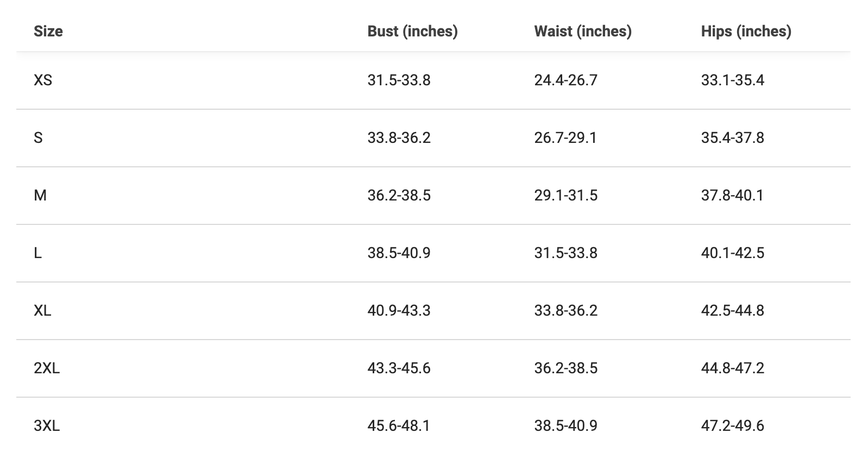Screen dimensions: 868x464
Task: Select the L size row label
Action: tap(38, 253)
